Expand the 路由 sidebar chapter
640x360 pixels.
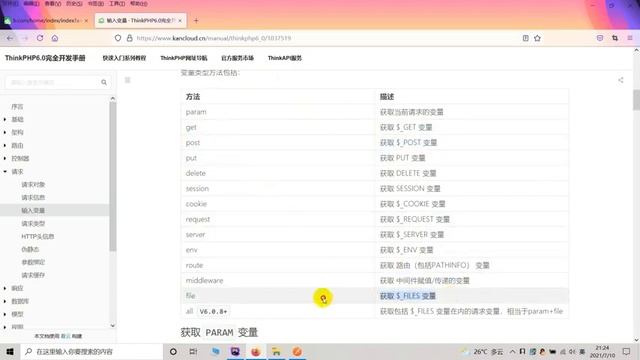[5, 145]
